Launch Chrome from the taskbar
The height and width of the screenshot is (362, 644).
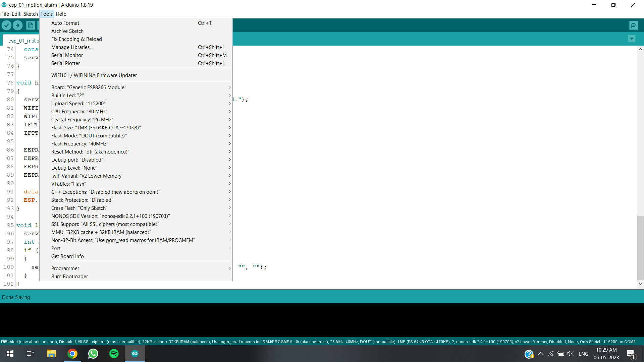[x=72, y=353]
